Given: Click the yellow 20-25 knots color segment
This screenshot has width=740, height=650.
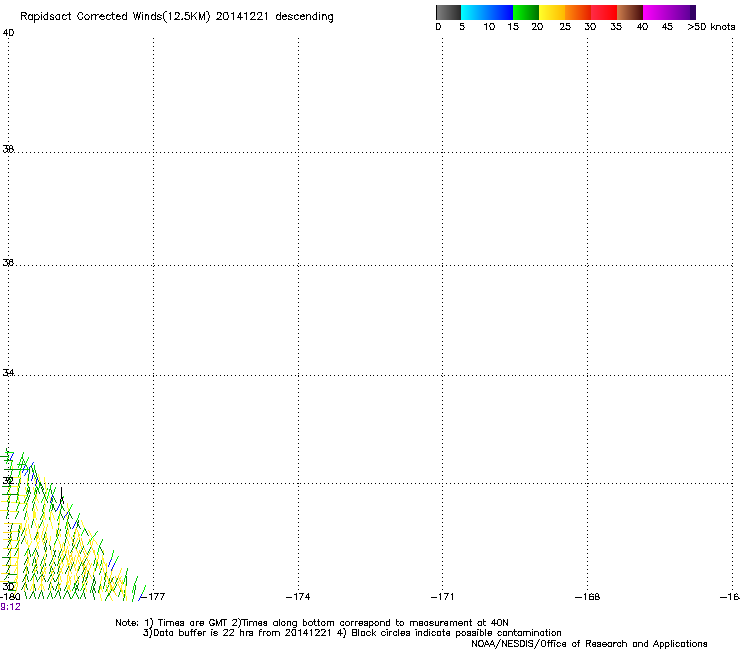Looking at the screenshot, I should 552,12.
